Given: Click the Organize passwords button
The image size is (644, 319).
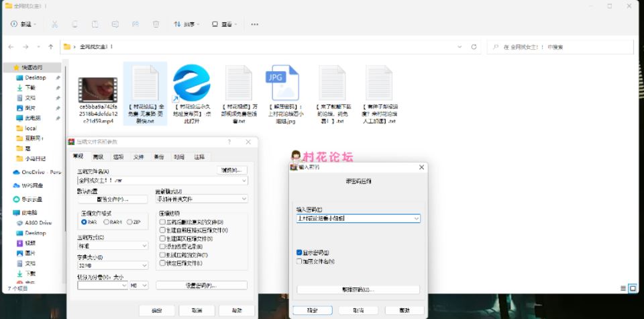Looking at the screenshot, I should 358,290.
